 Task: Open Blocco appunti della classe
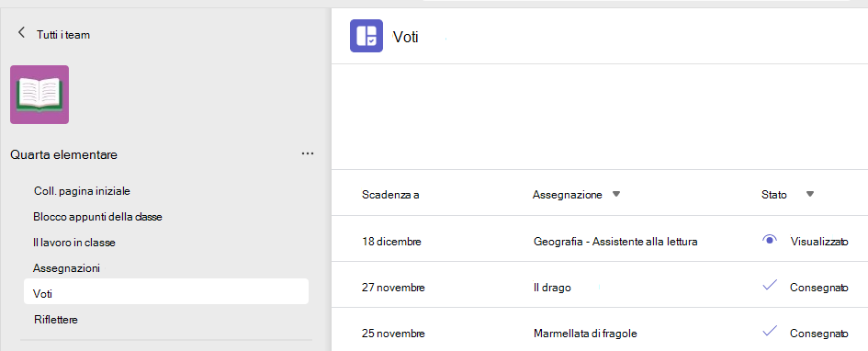(x=97, y=217)
